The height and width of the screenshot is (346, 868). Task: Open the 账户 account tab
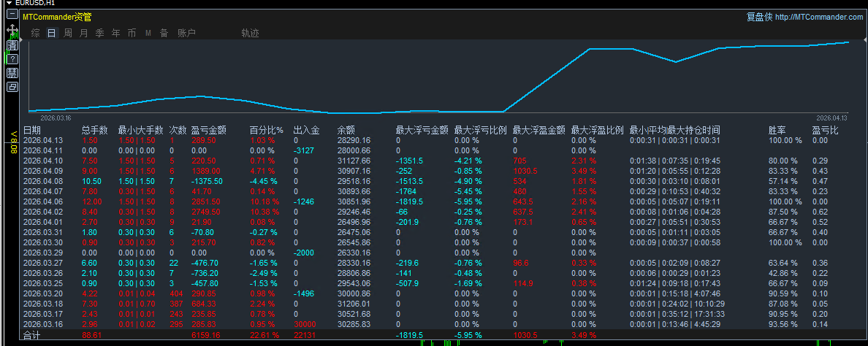(x=186, y=33)
